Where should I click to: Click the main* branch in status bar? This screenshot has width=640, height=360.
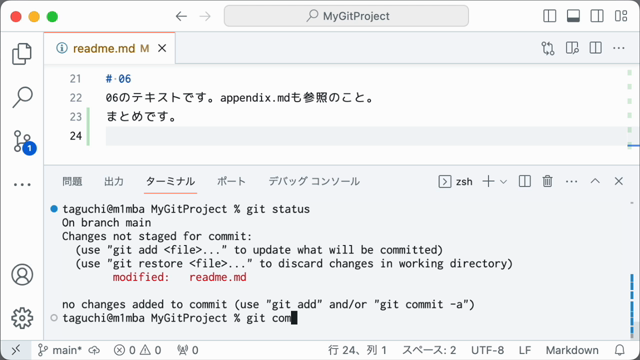60,350
